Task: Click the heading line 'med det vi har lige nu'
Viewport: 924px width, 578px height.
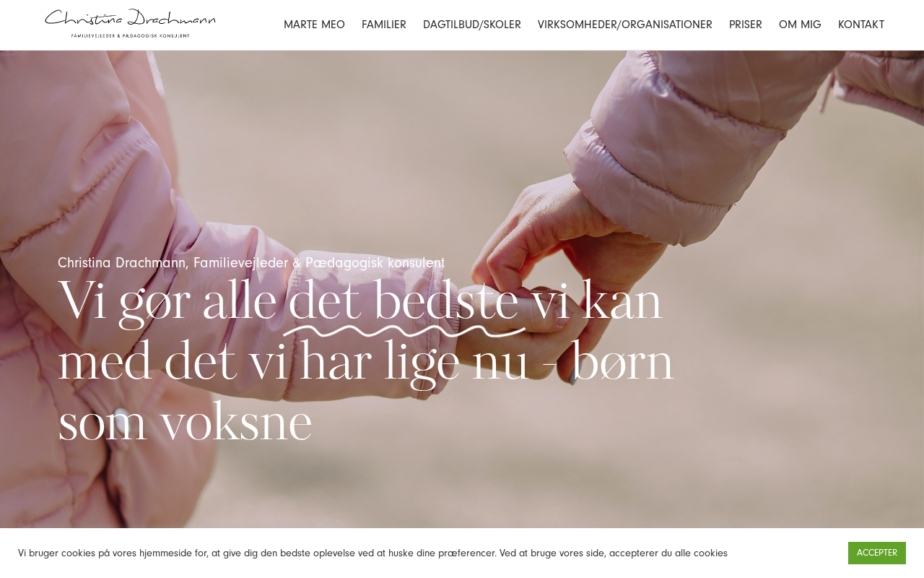Action: 294,363
